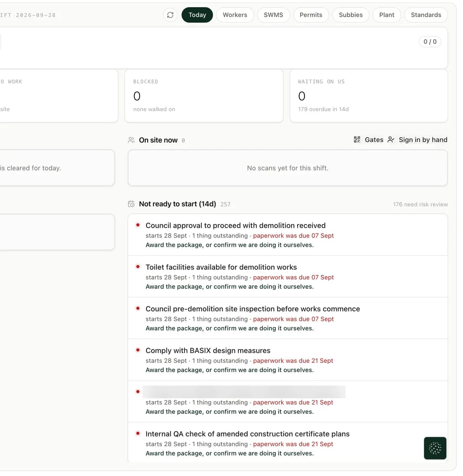Click the Sign in by hand person icon
Screen dimensions: 463x476
[391, 140]
